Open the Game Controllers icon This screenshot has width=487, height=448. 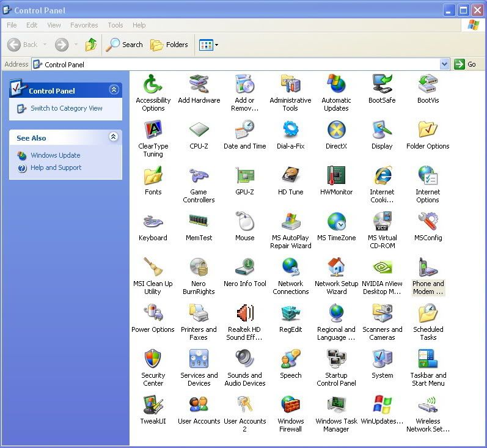click(x=199, y=175)
